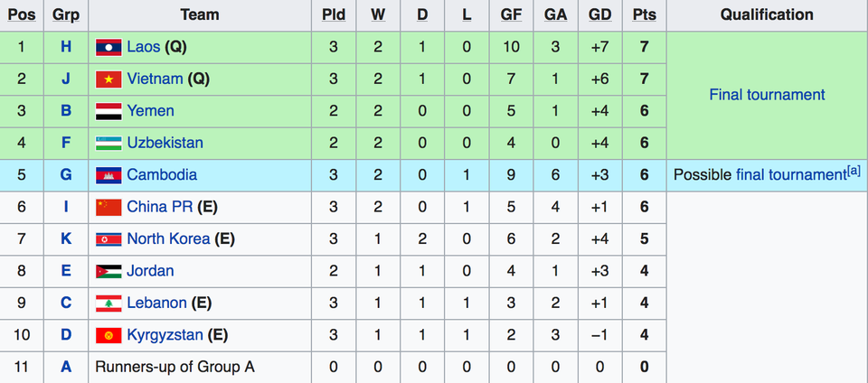The image size is (868, 383).
Task: Open Group J link in Vietnam row
Action: (66, 79)
